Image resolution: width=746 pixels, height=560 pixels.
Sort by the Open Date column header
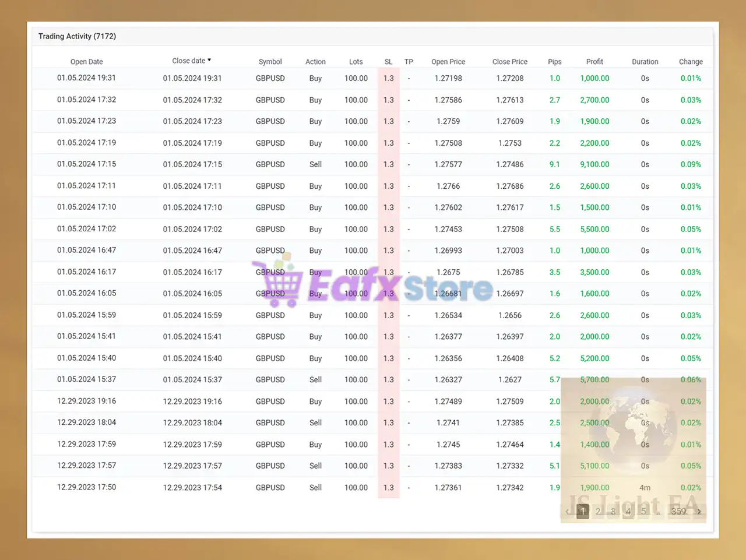pyautogui.click(x=86, y=62)
